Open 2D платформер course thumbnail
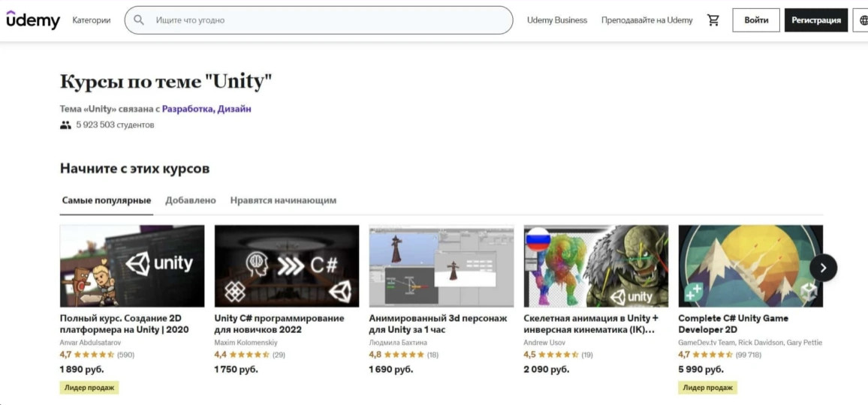This screenshot has width=868, height=405. pos(131,265)
